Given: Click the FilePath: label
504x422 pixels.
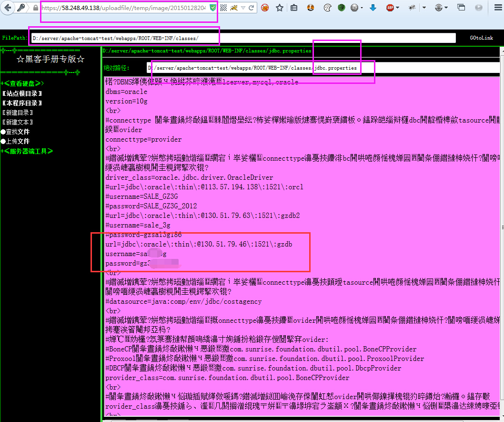Looking at the screenshot, I should pos(14,38).
